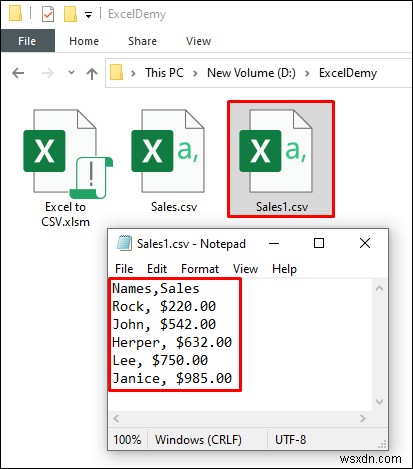This screenshot has height=469, width=413.
Task: Expand the chevron after New Volume (D:)
Action: (x=307, y=73)
